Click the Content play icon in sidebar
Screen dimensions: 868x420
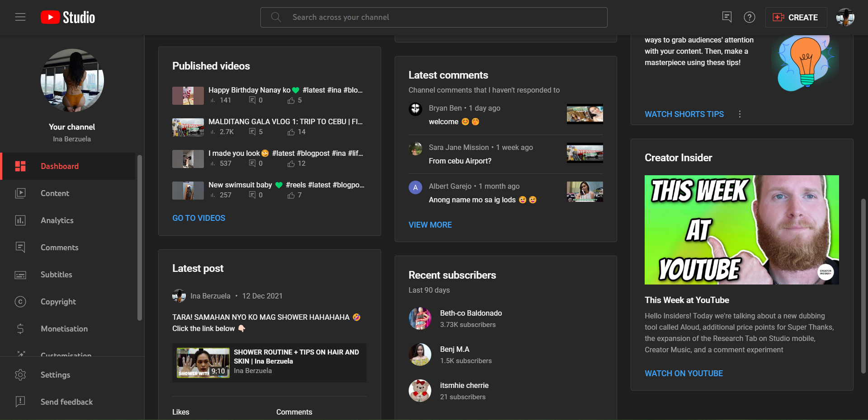20,193
